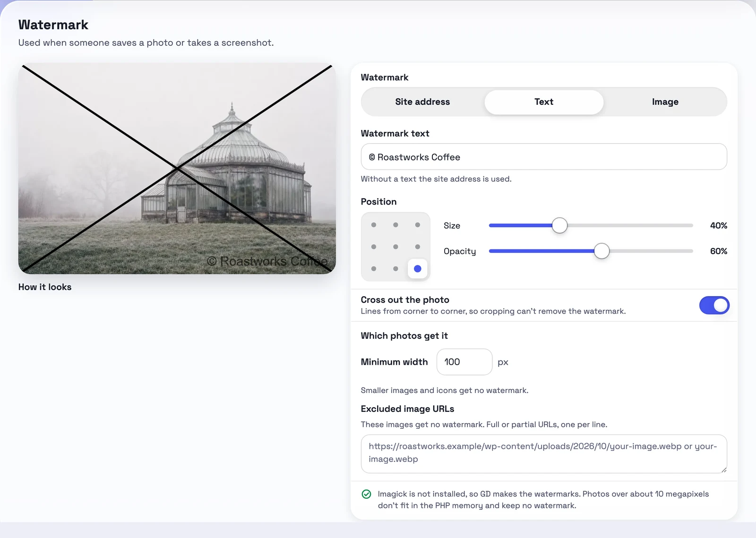Set watermark position to bottom-center dot
Image resolution: width=756 pixels, height=538 pixels.
click(395, 269)
